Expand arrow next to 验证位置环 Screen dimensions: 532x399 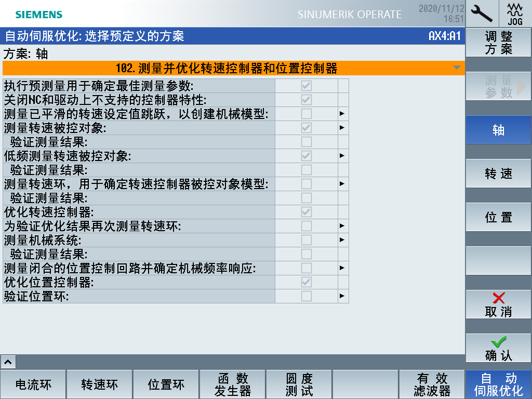[x=342, y=296]
